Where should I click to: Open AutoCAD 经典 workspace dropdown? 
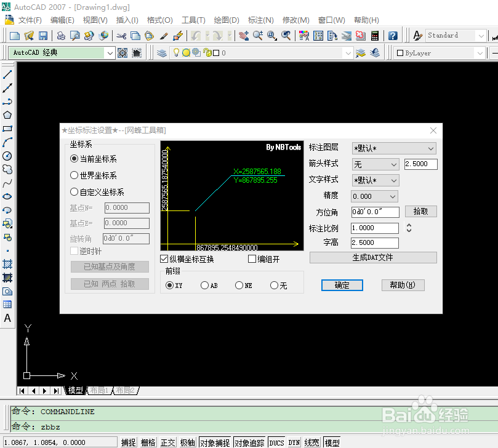[110, 53]
